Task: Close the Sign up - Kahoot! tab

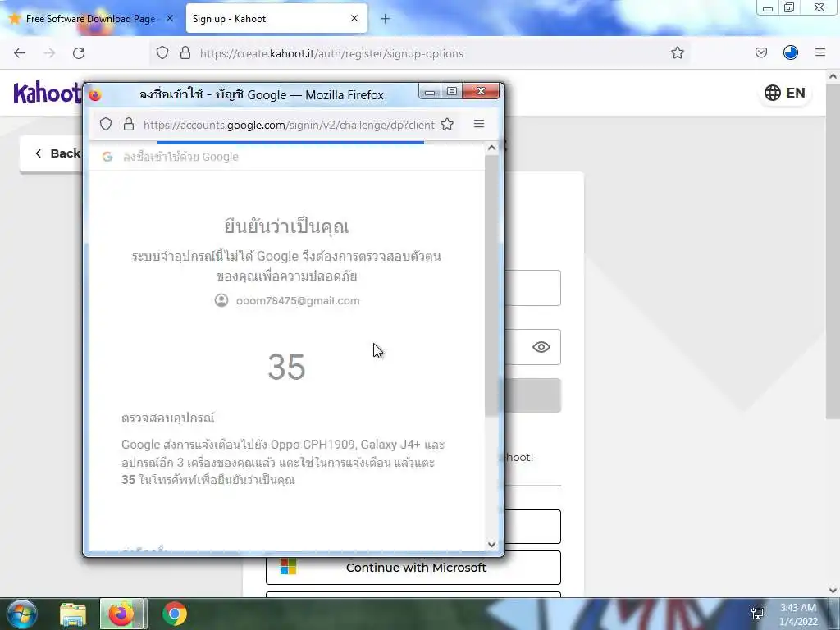Action: pyautogui.click(x=354, y=18)
